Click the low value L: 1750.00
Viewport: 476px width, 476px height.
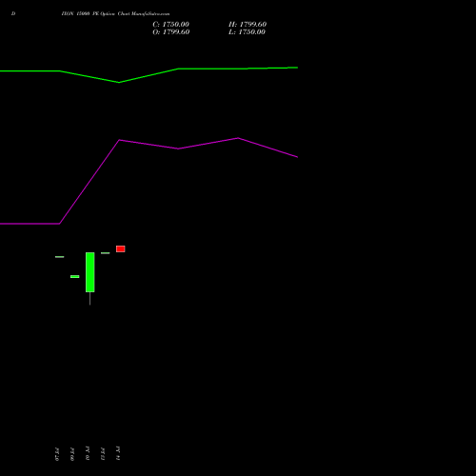point(247,32)
